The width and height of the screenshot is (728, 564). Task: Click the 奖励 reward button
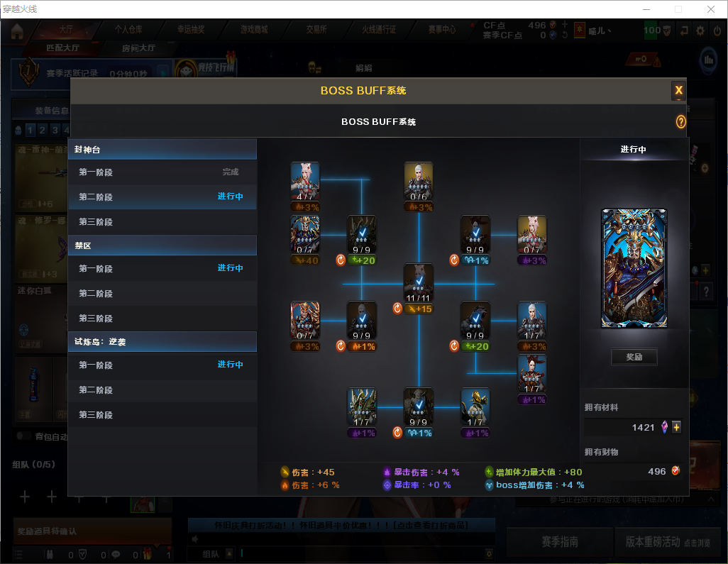634,357
